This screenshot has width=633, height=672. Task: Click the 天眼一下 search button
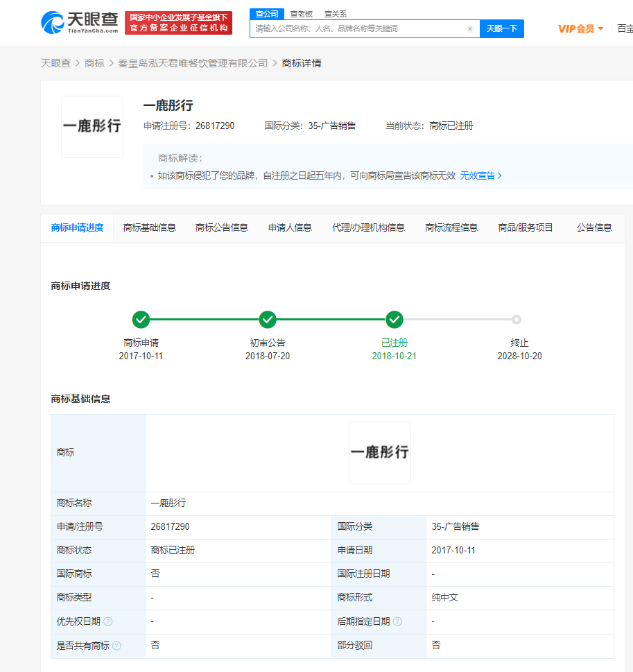point(501,28)
